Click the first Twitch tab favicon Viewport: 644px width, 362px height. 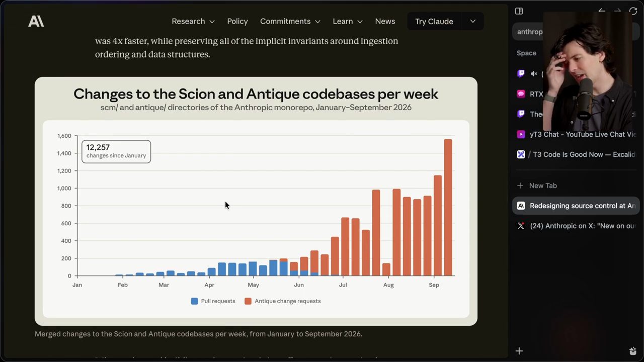[x=521, y=73]
